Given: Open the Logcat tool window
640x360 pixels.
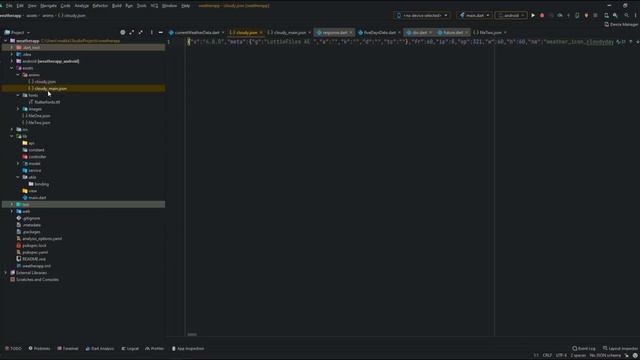Looking at the screenshot, I should click(x=130, y=349).
